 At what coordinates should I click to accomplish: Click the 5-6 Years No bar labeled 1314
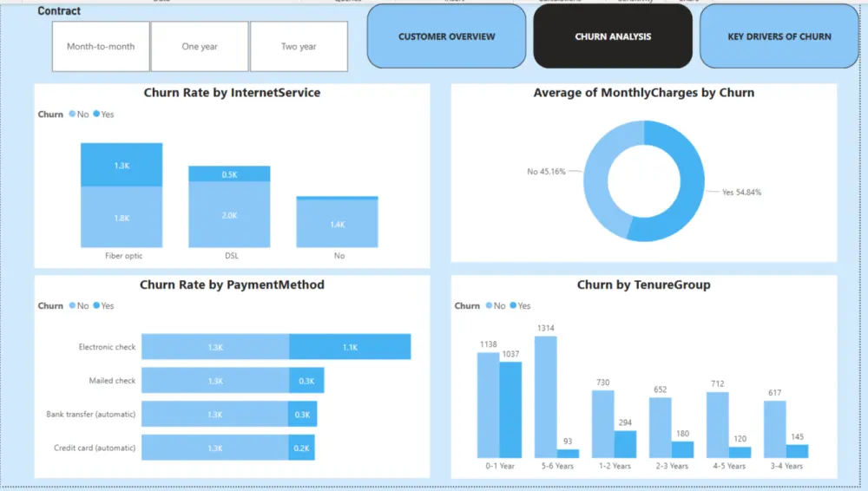point(546,397)
